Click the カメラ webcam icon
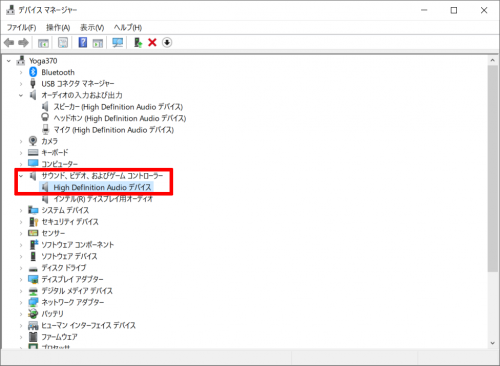 (x=33, y=141)
